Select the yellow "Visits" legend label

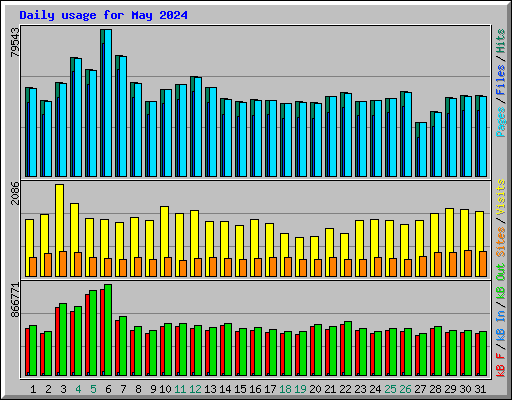[500, 197]
